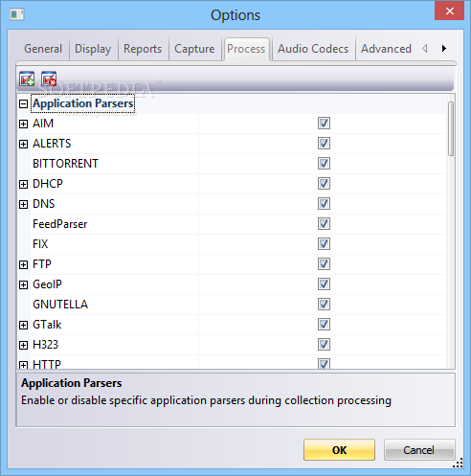Image resolution: width=471 pixels, height=476 pixels.
Task: Click the left tab-scroll arrow
Action: [425, 49]
